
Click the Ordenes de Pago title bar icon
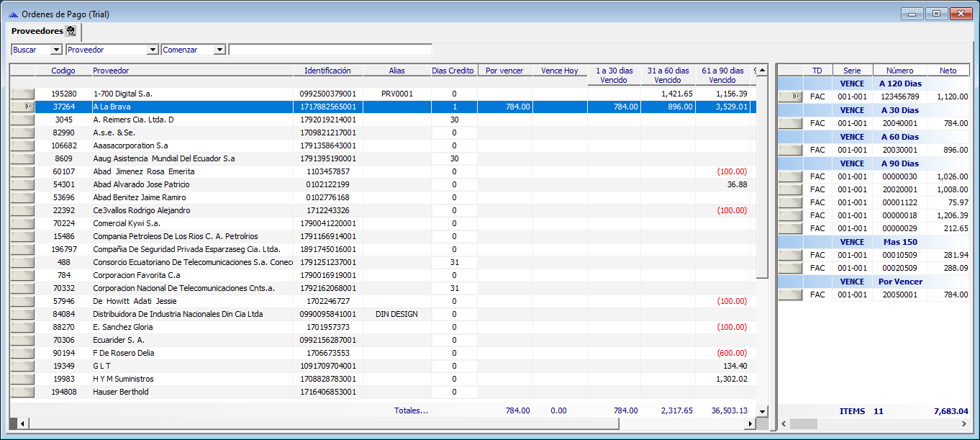(12, 14)
